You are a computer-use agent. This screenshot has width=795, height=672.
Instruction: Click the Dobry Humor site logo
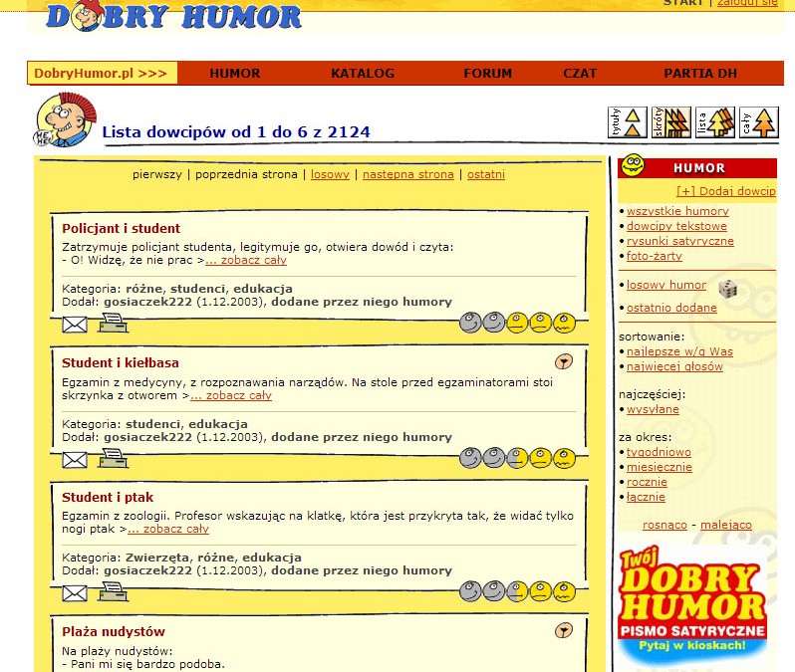[173, 17]
